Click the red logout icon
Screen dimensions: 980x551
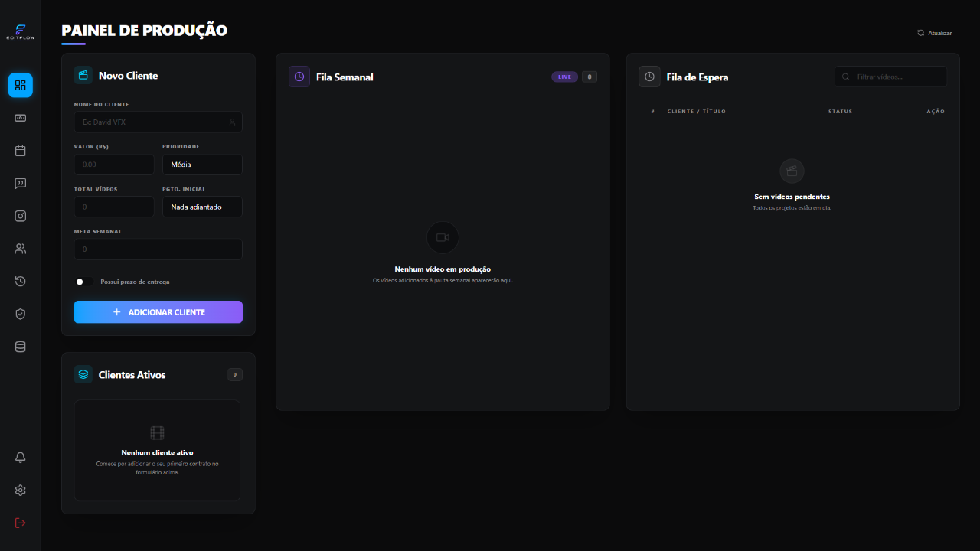pos(21,523)
